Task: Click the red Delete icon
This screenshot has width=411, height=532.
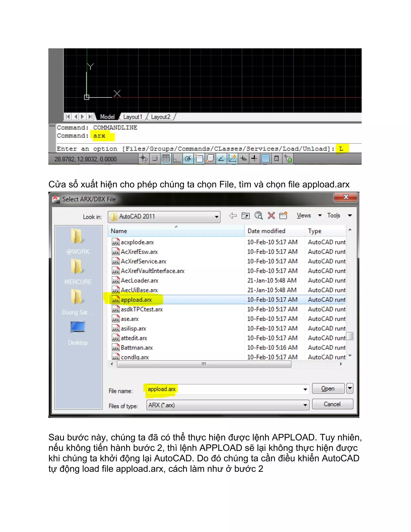Action: click(271, 216)
